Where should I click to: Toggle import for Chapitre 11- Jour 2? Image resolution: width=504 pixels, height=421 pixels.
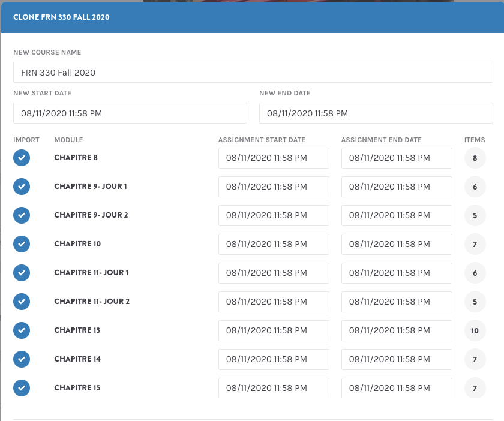pyautogui.click(x=22, y=302)
